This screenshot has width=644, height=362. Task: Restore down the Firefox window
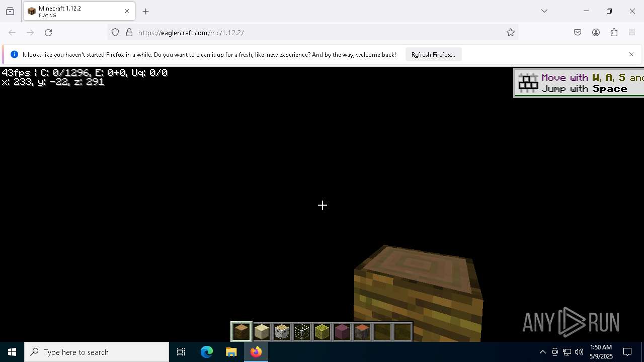click(x=609, y=11)
